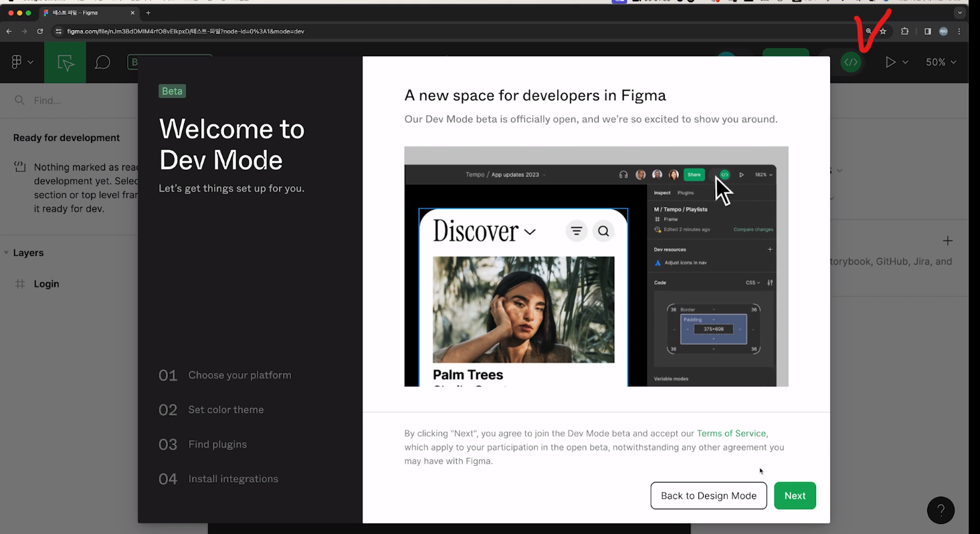Open the Help question mark button

[941, 511]
